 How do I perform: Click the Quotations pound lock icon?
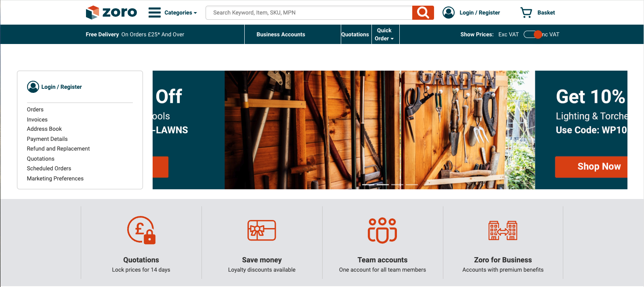point(141,230)
